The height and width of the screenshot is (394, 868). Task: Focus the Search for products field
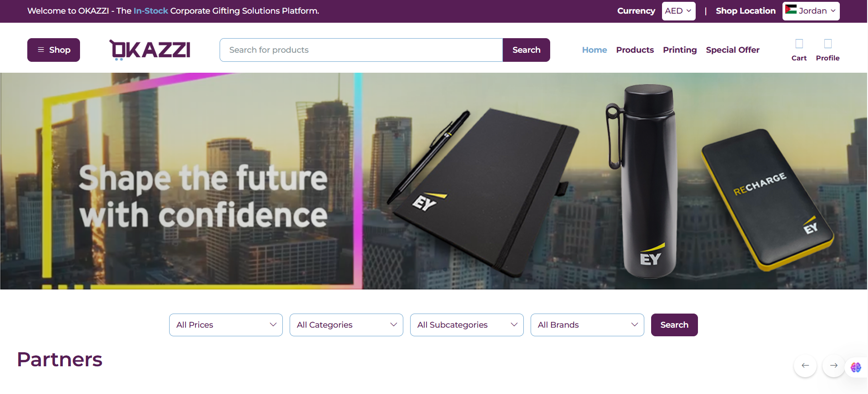(x=361, y=50)
